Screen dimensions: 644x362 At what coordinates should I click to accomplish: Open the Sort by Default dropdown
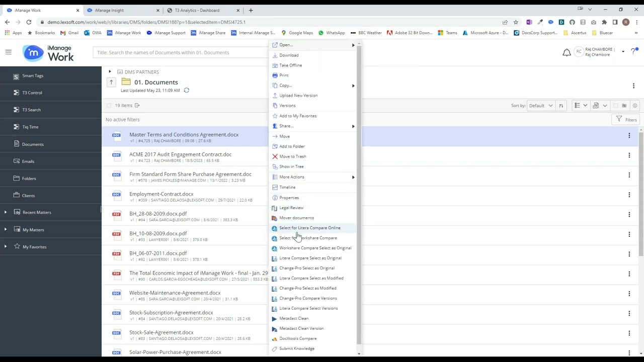pyautogui.click(x=540, y=106)
